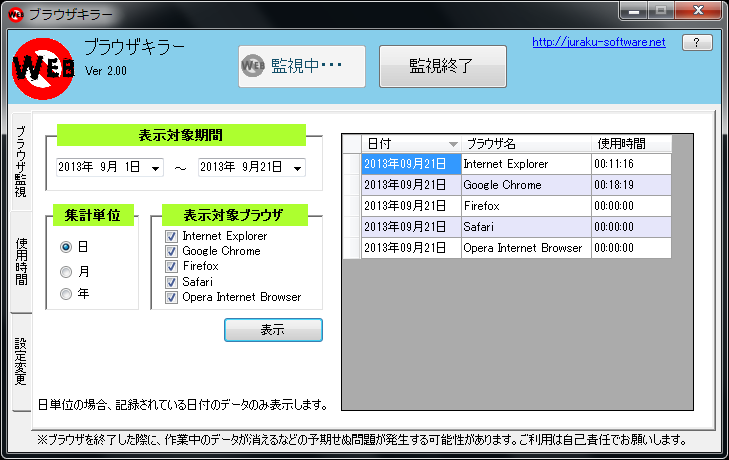Click the Google Chrome row date cell
The image size is (729, 460).
coord(411,185)
